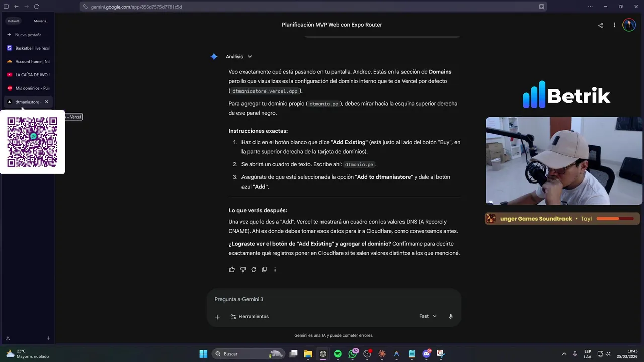Image resolution: width=644 pixels, height=362 pixels.
Task: Open Herramientas tools menu
Action: pyautogui.click(x=250, y=317)
